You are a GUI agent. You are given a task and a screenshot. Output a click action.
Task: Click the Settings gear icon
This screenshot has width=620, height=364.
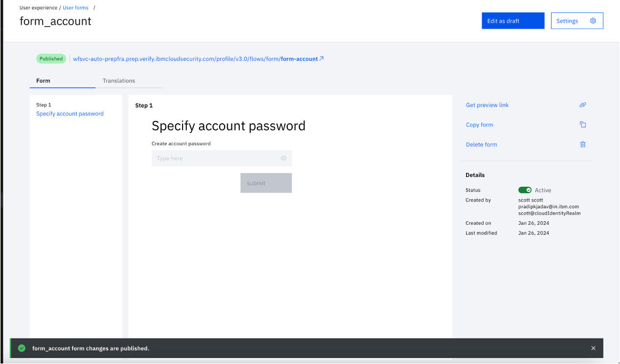[x=593, y=21]
